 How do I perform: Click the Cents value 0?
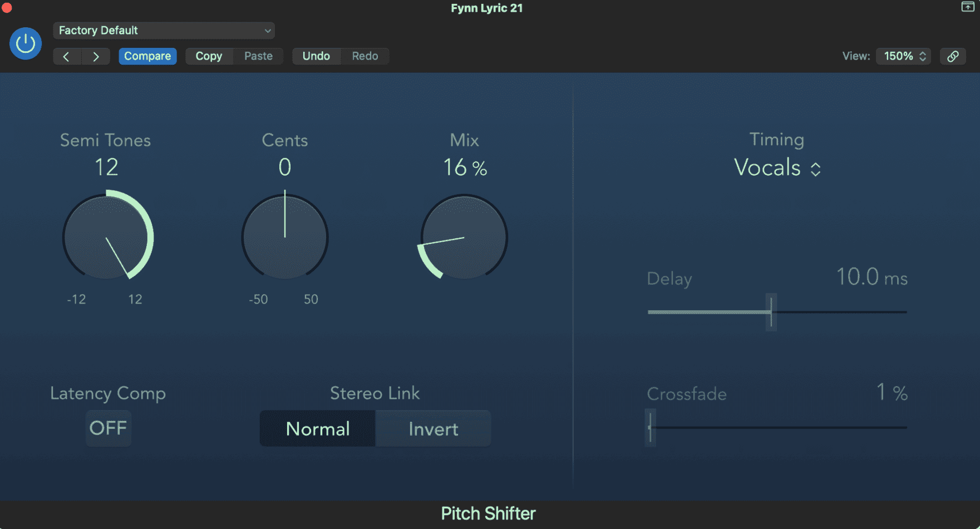point(285,167)
